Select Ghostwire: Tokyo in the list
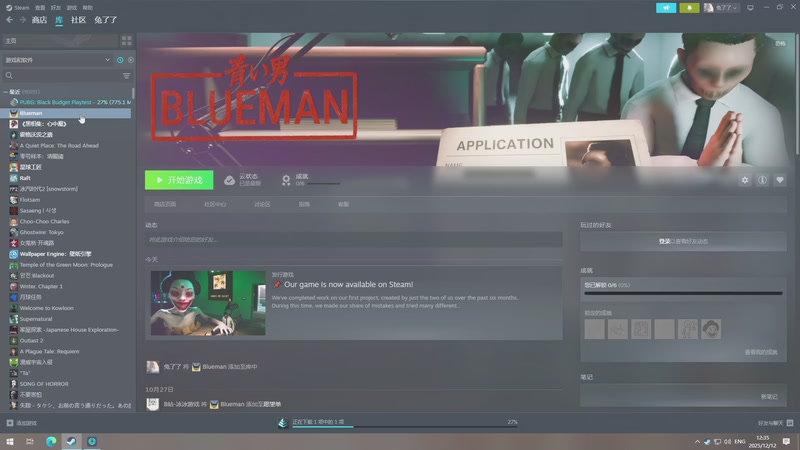The image size is (800, 450). click(41, 232)
